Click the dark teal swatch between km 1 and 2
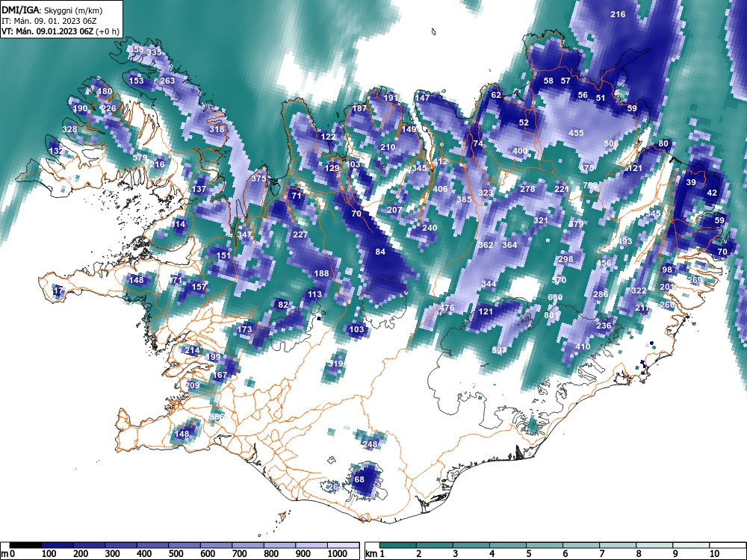The image size is (747, 560). [x=398, y=545]
